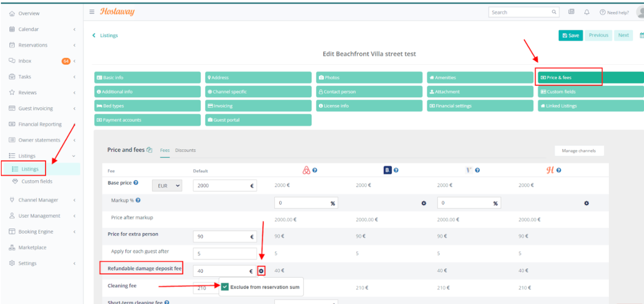Click help icon next to Vrbo logo

477,170
